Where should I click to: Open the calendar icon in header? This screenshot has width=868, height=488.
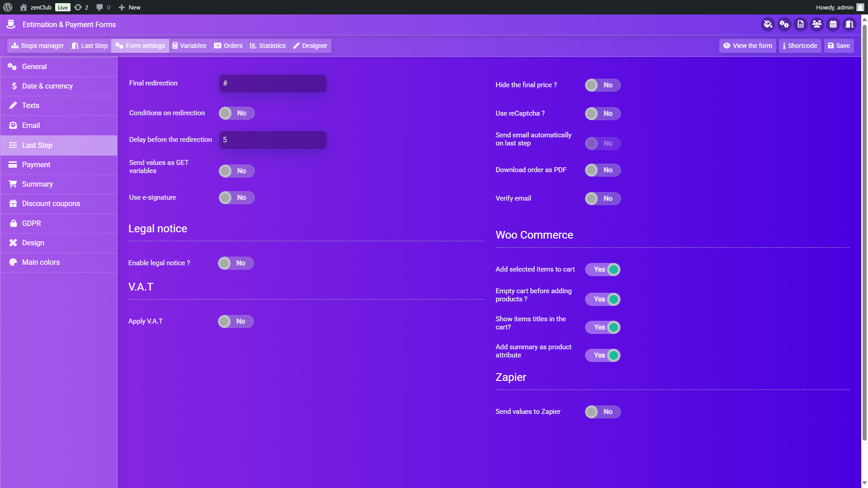833,24
